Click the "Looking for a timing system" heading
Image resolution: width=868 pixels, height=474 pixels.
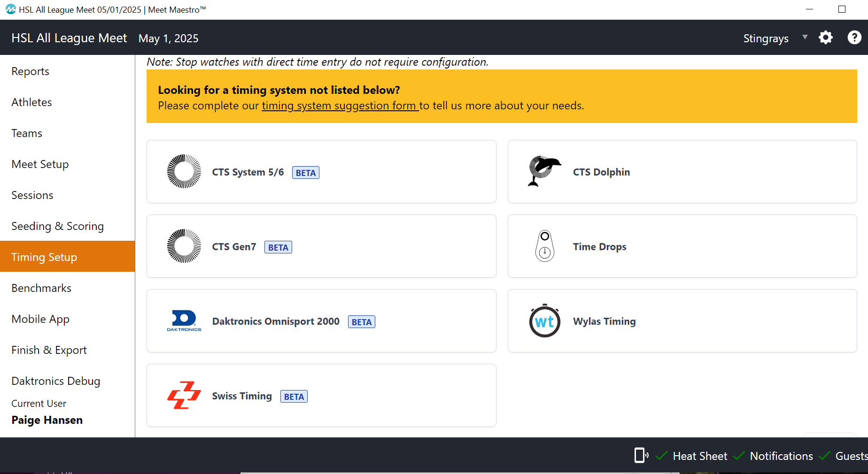point(279,90)
